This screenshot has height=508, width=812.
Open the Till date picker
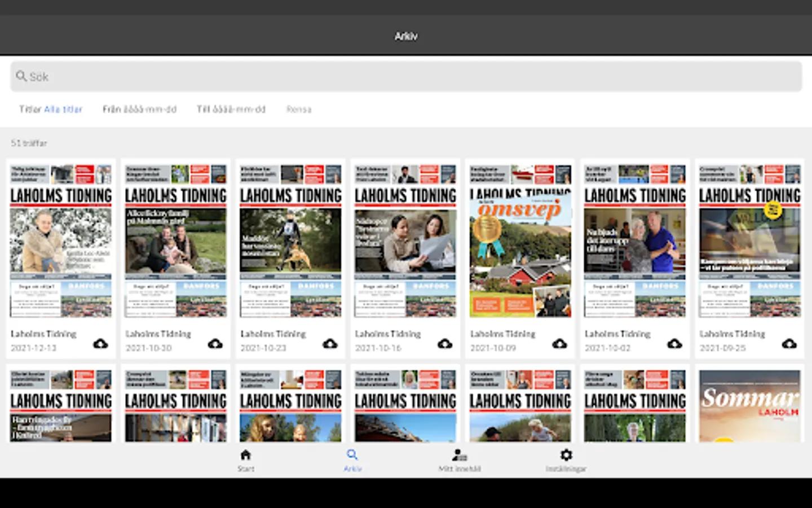click(231, 109)
